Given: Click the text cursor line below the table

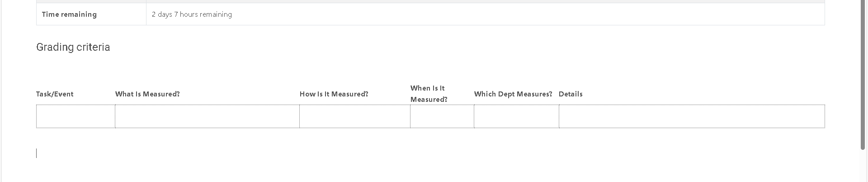Looking at the screenshot, I should [37, 153].
